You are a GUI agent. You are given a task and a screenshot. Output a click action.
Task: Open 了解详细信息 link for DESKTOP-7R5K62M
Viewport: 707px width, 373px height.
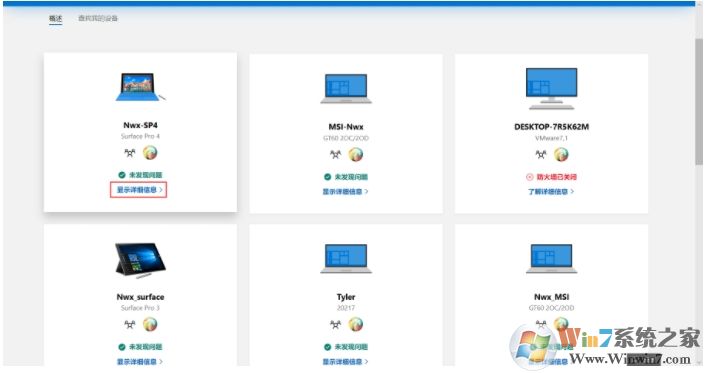[x=551, y=192]
